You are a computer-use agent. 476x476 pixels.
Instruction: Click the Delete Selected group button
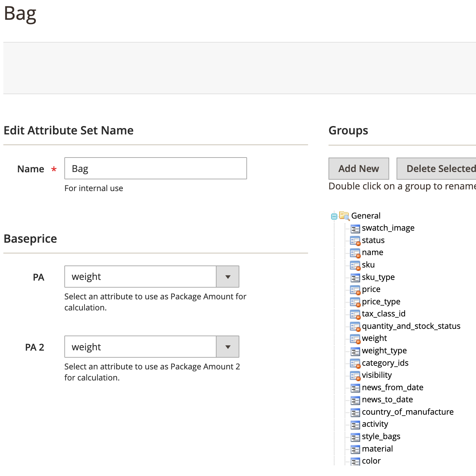(436, 169)
